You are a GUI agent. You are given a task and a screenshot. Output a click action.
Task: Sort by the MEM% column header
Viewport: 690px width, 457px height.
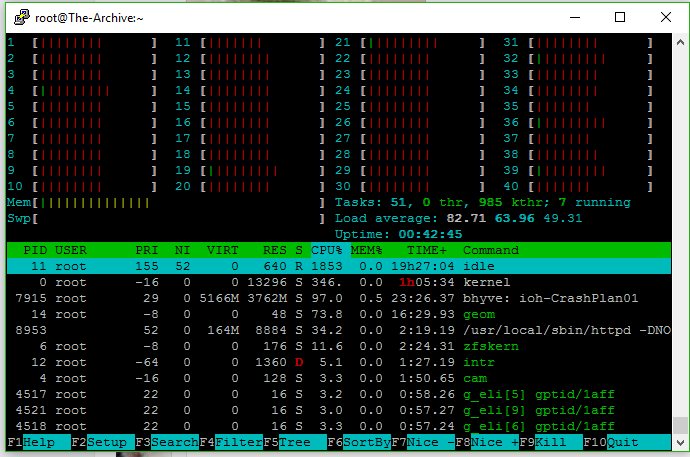(x=367, y=250)
